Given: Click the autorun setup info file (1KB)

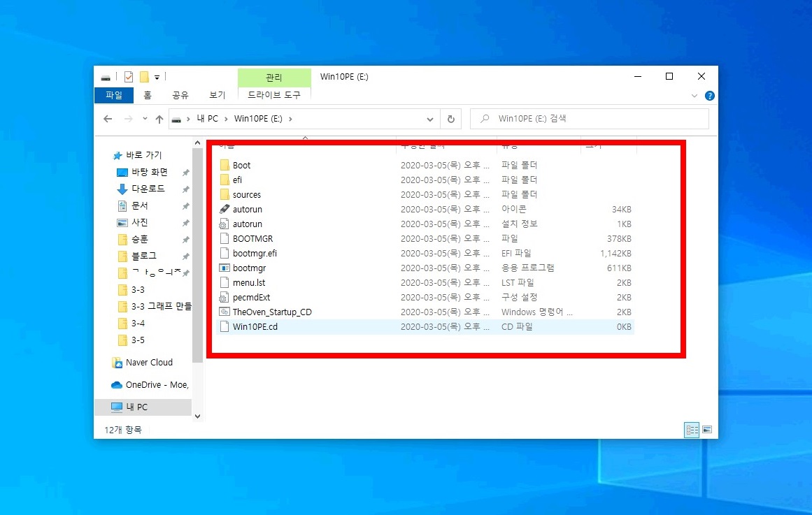Looking at the screenshot, I should point(225,224).
